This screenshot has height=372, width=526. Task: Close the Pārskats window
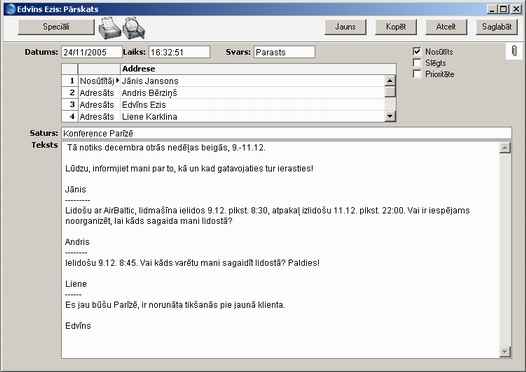pos(516,9)
